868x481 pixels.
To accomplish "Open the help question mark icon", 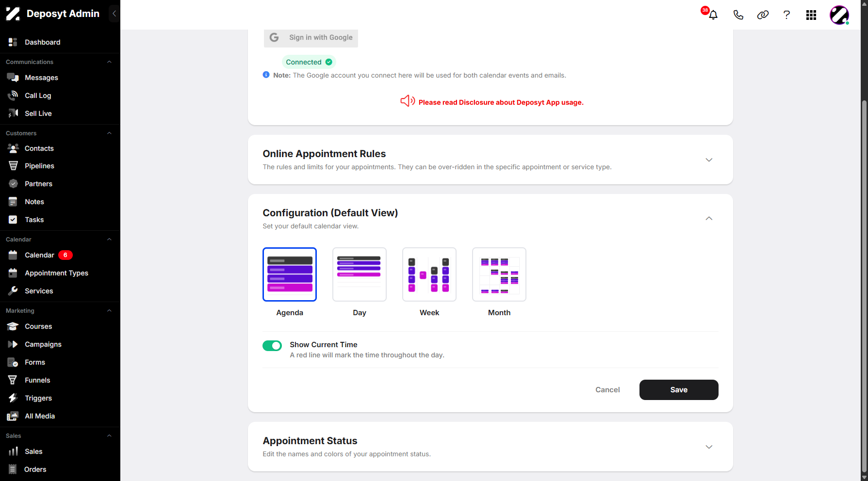I will (786, 15).
